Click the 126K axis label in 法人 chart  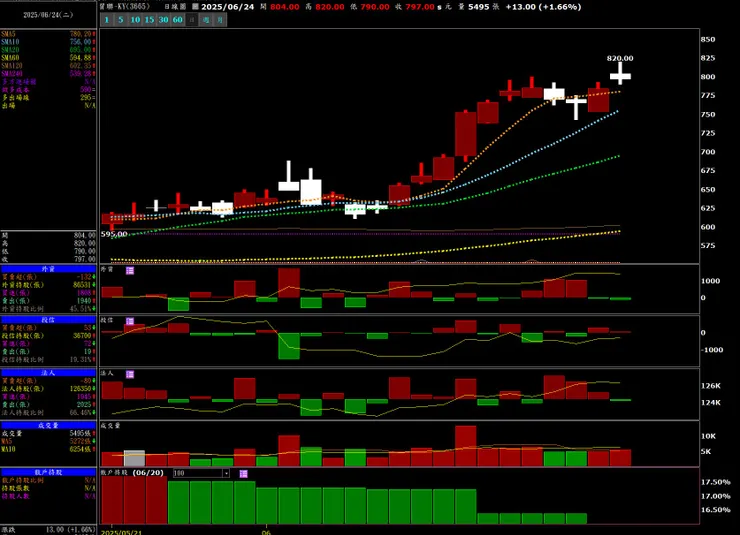point(710,386)
